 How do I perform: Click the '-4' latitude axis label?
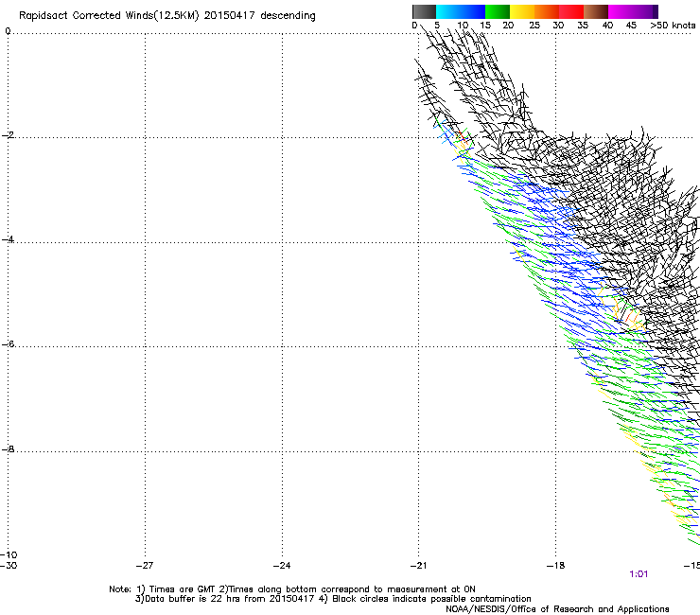[8, 239]
